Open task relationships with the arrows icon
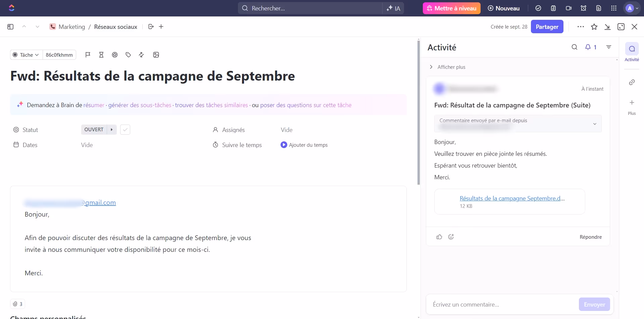644x319 pixels. click(x=141, y=55)
